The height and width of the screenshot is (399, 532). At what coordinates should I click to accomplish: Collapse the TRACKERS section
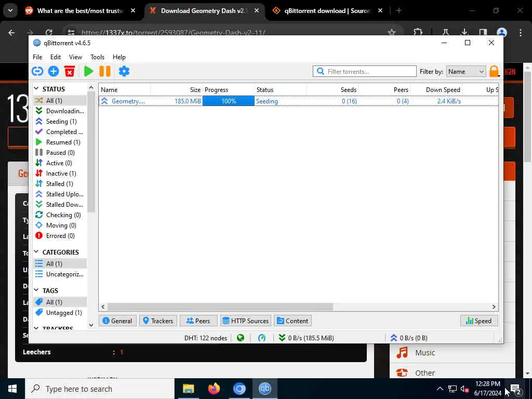(36, 328)
